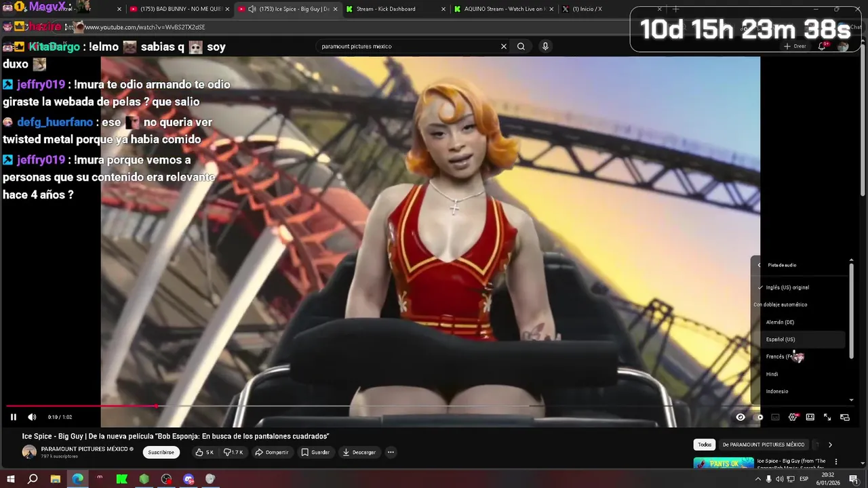This screenshot has width=868, height=488.
Task: Close the Ice Spice Big Guy tab
Action: pyautogui.click(x=335, y=9)
